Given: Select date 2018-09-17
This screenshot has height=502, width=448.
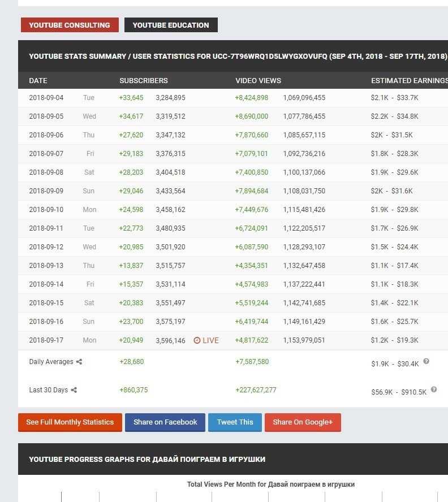Looking at the screenshot, I should (46, 340).
